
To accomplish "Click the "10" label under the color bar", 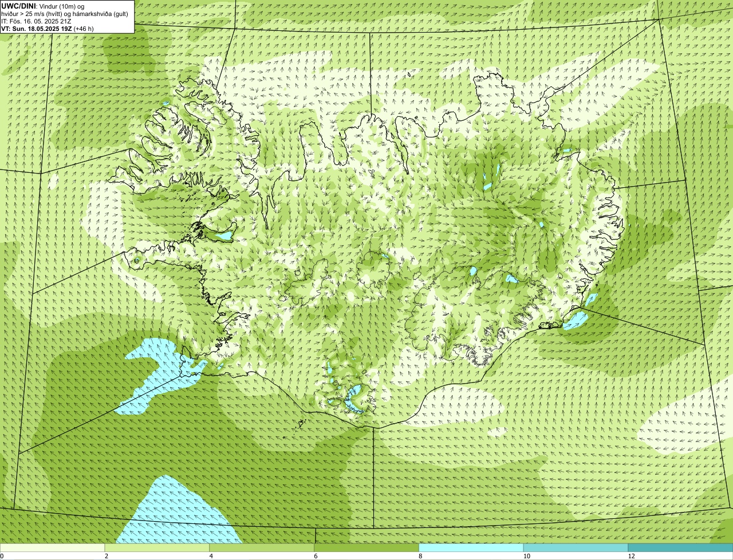I will coord(526,556).
